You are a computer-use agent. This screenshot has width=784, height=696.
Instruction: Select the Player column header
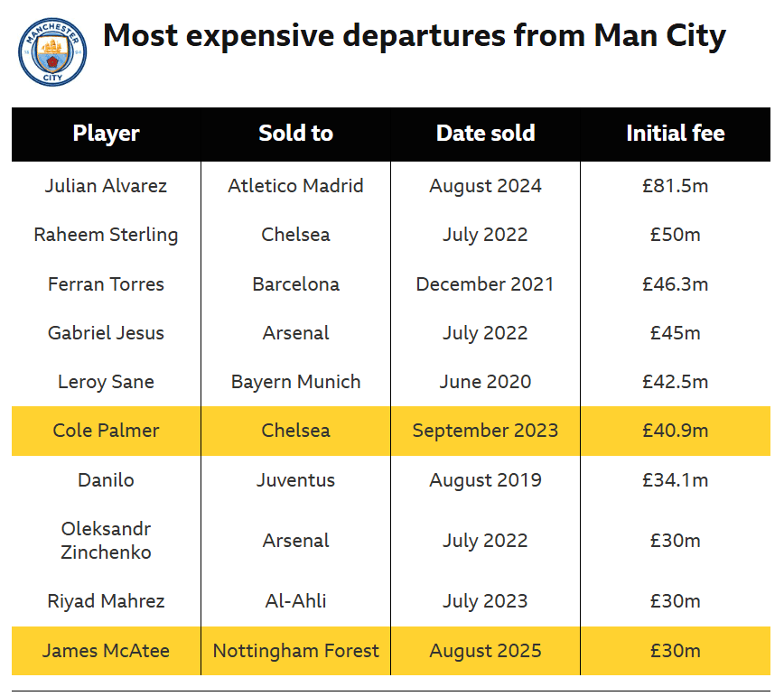pyautogui.click(x=106, y=134)
